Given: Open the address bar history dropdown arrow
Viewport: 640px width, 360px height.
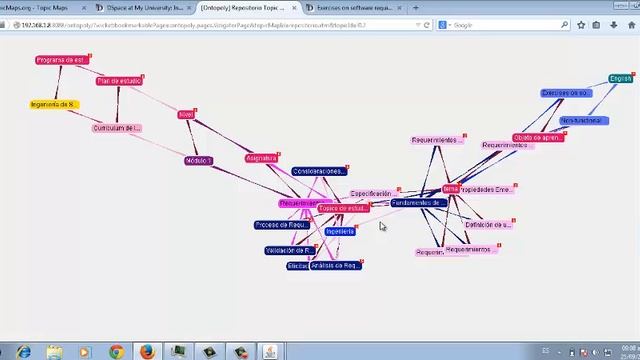Looking at the screenshot, I should pos(418,25).
